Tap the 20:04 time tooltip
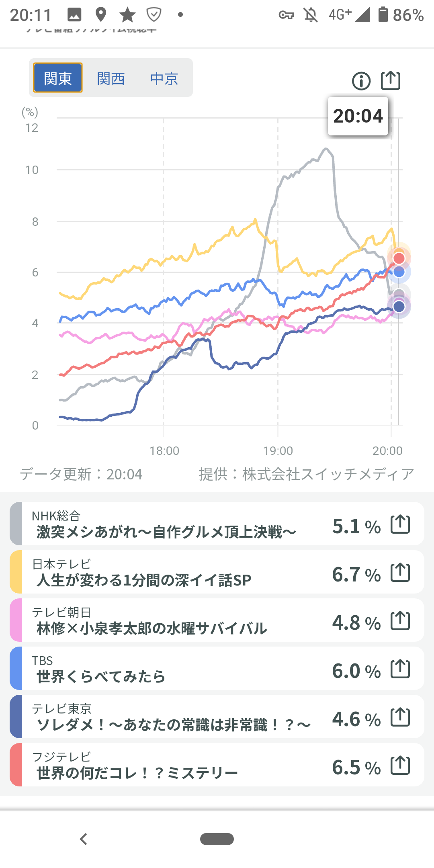Viewport: 434px width, 868px height. click(358, 116)
